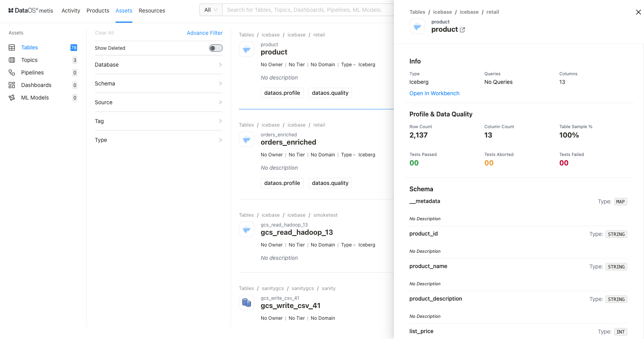The width and height of the screenshot is (644, 339).
Task: Click the __metadata schema column
Action: pyautogui.click(x=425, y=201)
